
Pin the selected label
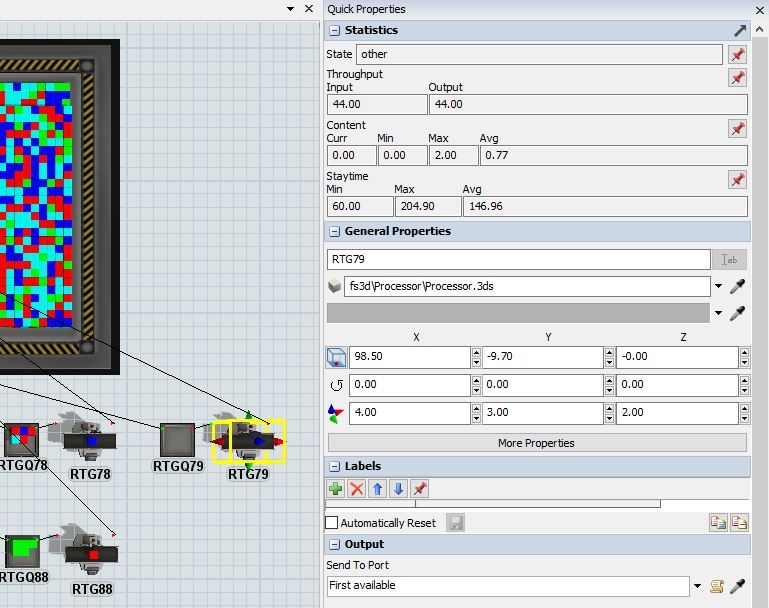pos(419,488)
